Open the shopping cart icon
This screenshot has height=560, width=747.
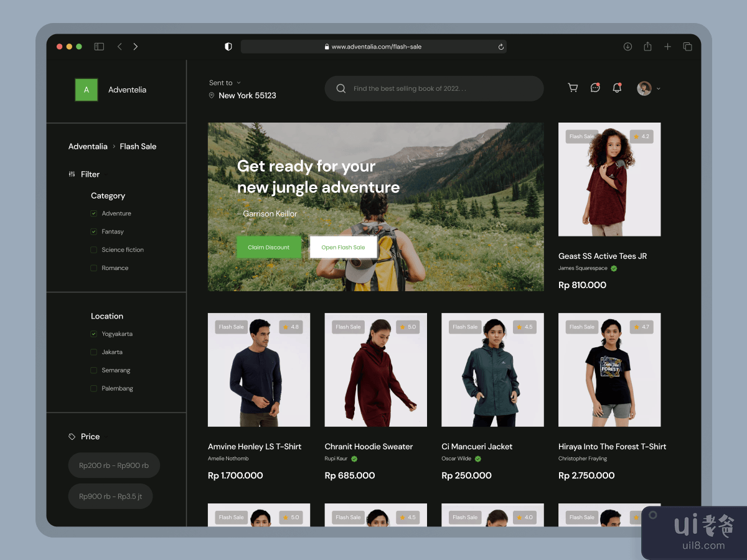(573, 88)
